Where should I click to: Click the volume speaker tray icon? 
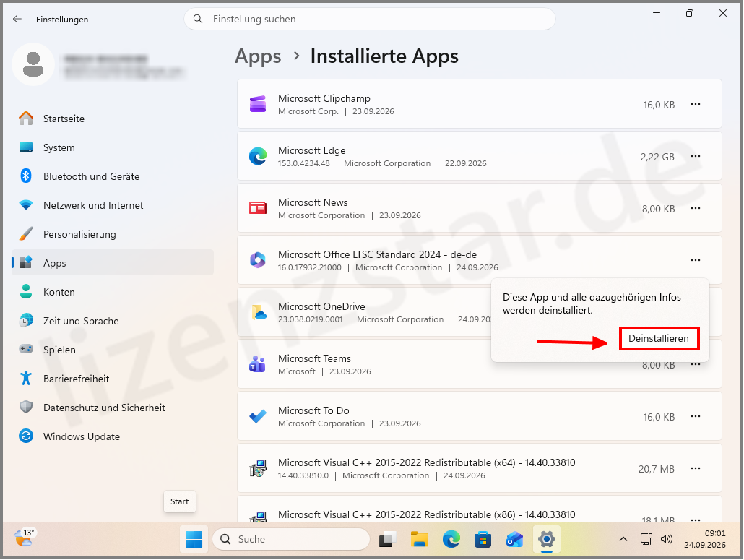667,539
